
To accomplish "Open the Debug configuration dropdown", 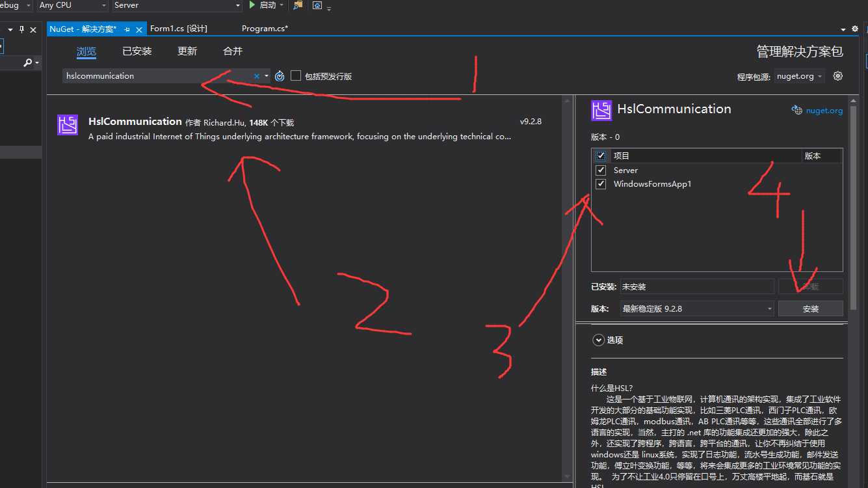I will coord(29,5).
